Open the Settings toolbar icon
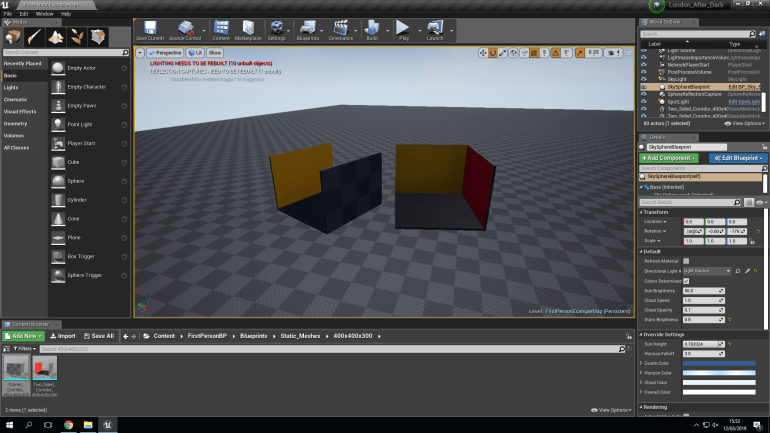This screenshot has width=770, height=433. tap(276, 30)
